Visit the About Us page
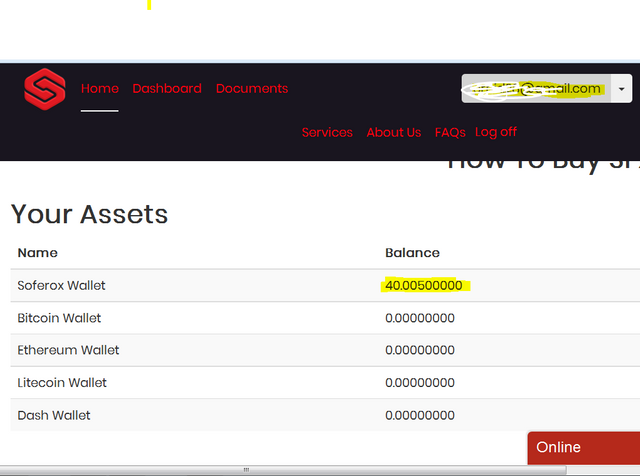Screen dimensions: 640x476 pyautogui.click(x=393, y=132)
